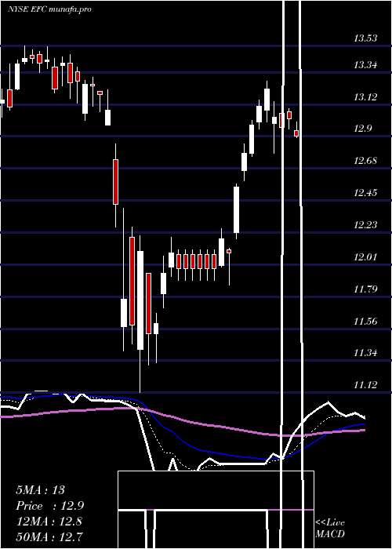Click the NYSE EFC munafa.pro chart title
The height and width of the screenshot is (549, 392).
(x=49, y=9)
